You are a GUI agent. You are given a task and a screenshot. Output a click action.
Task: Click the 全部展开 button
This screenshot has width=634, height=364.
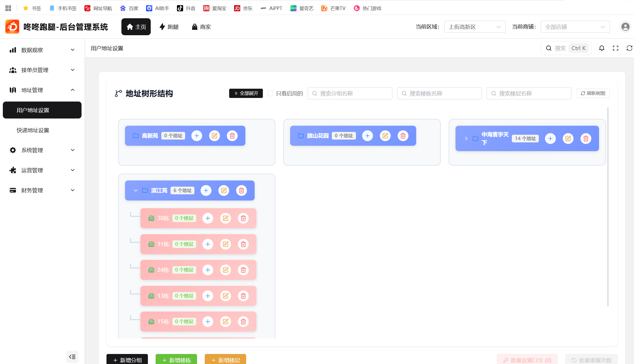[x=246, y=93]
